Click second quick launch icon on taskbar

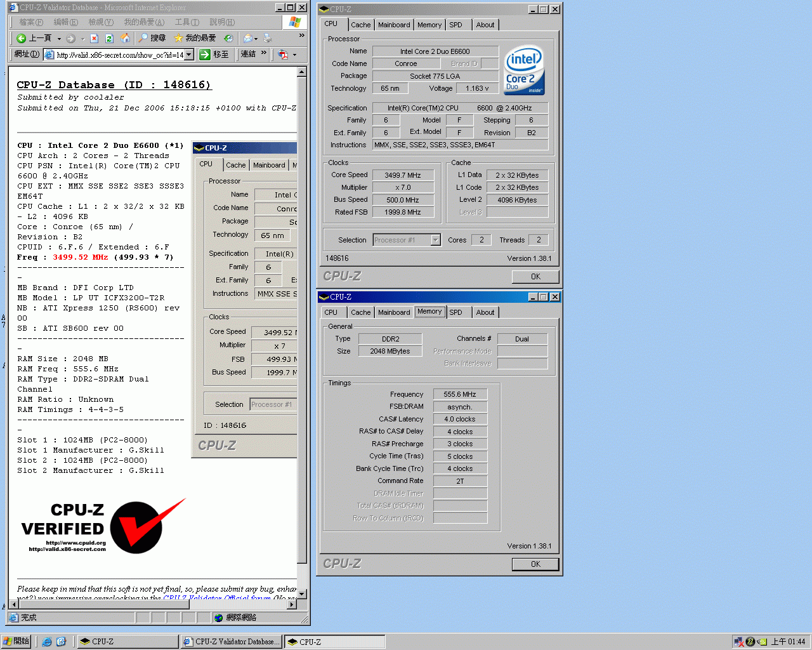[61, 642]
